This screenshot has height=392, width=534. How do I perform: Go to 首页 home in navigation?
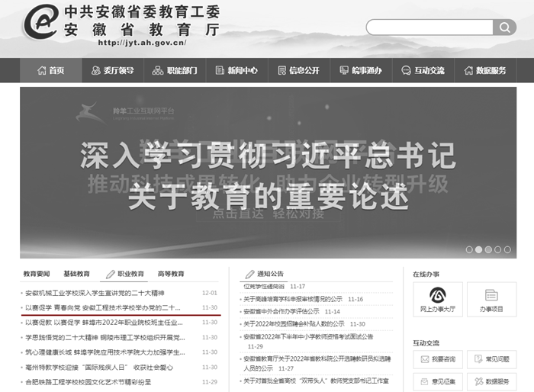click(50, 71)
